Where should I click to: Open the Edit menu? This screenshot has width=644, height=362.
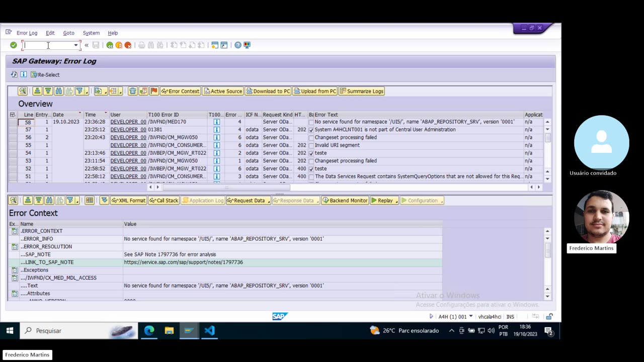coord(50,33)
